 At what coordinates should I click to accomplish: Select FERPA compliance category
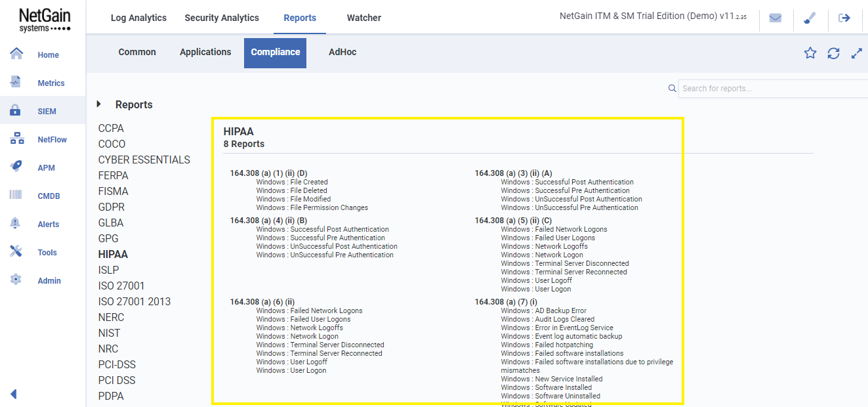[x=114, y=175]
